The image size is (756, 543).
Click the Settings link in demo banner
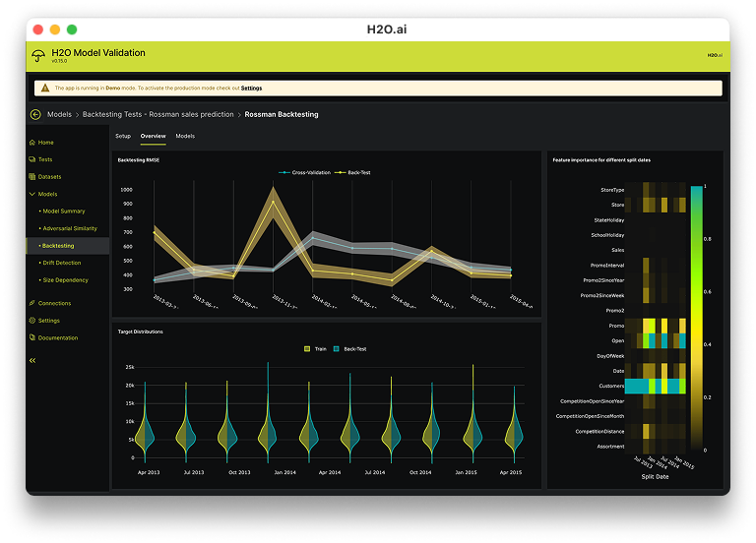(251, 89)
